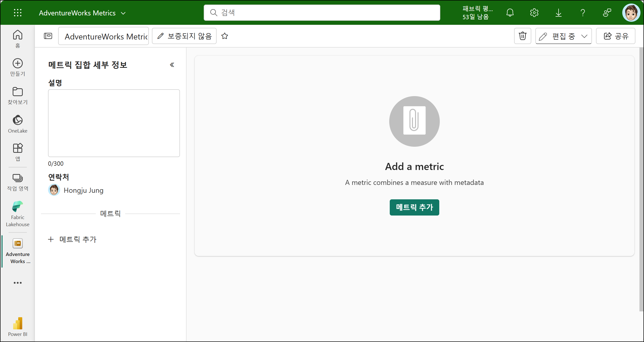The image size is (644, 342).
Task: Open the feedback people icon
Action: pos(607,13)
